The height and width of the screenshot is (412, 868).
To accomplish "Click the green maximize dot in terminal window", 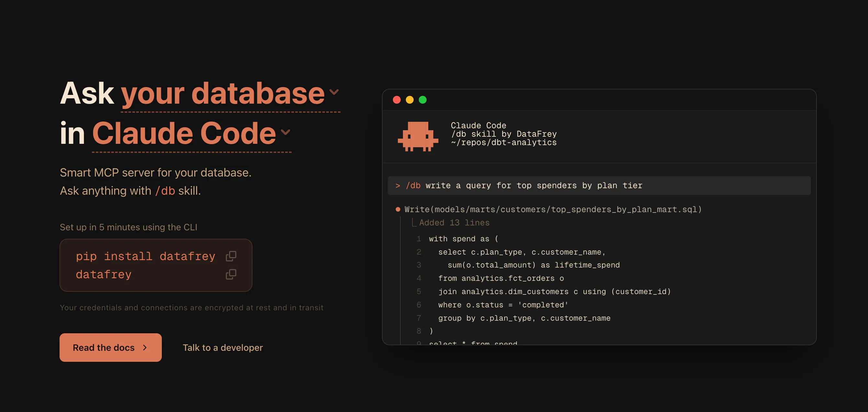I will pyautogui.click(x=423, y=100).
